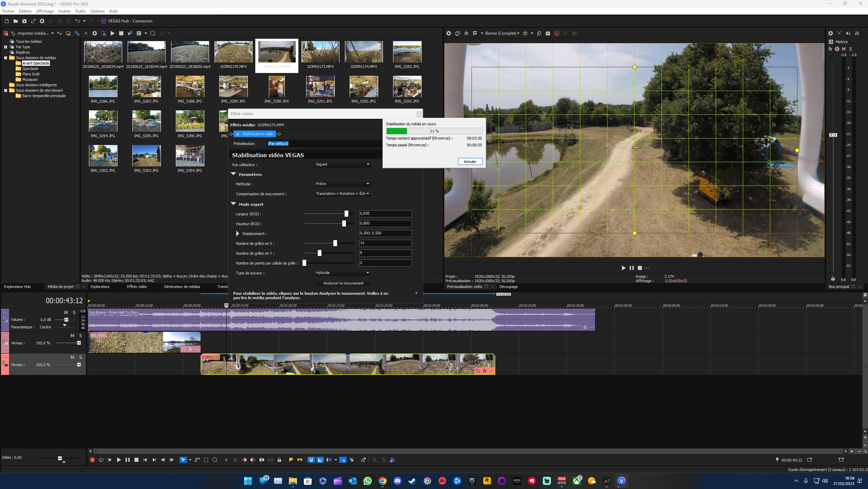Open the preview quality dropdown Bonne (Complet)
The image size is (868, 489).
502,33
